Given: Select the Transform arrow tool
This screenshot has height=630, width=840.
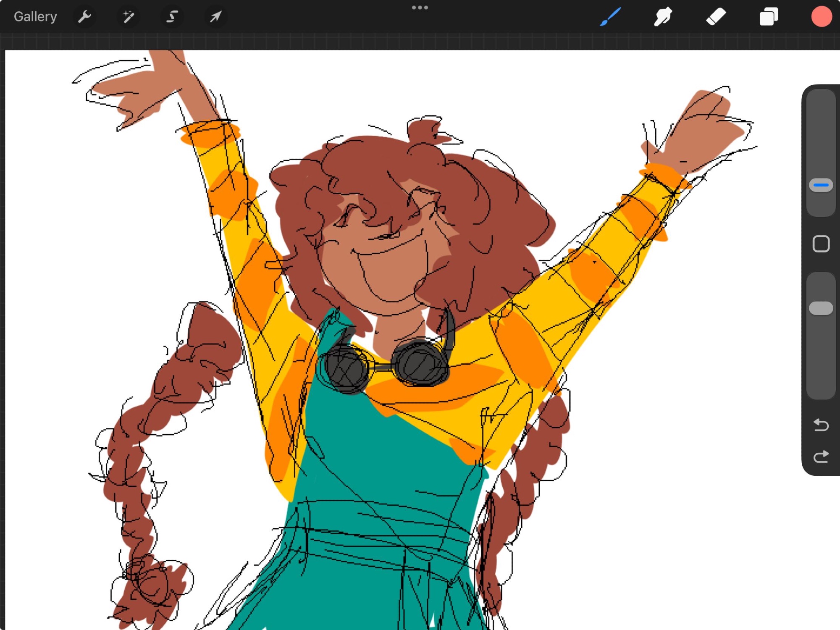Looking at the screenshot, I should click(x=215, y=17).
